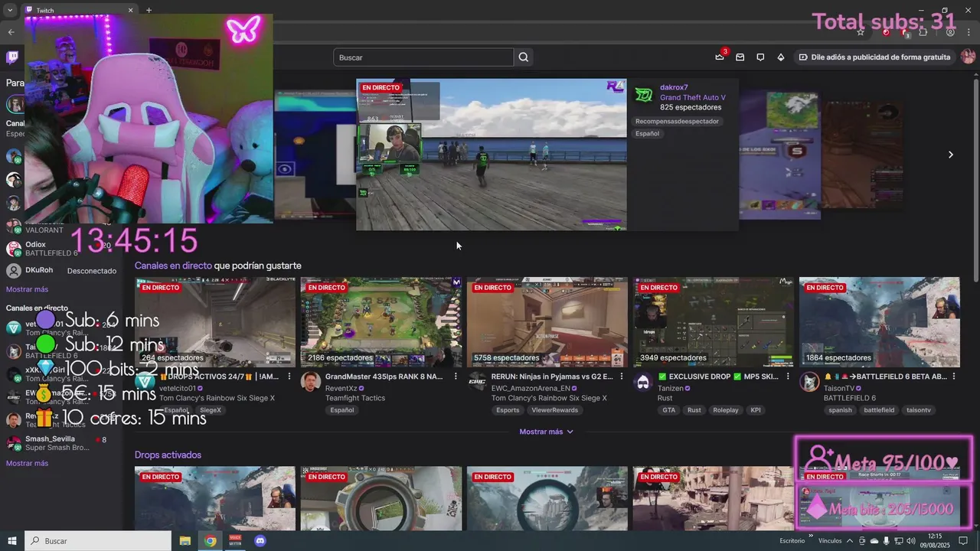This screenshot has height=551, width=980.
Task: Open Prime loot crown icon
Action: tap(720, 57)
